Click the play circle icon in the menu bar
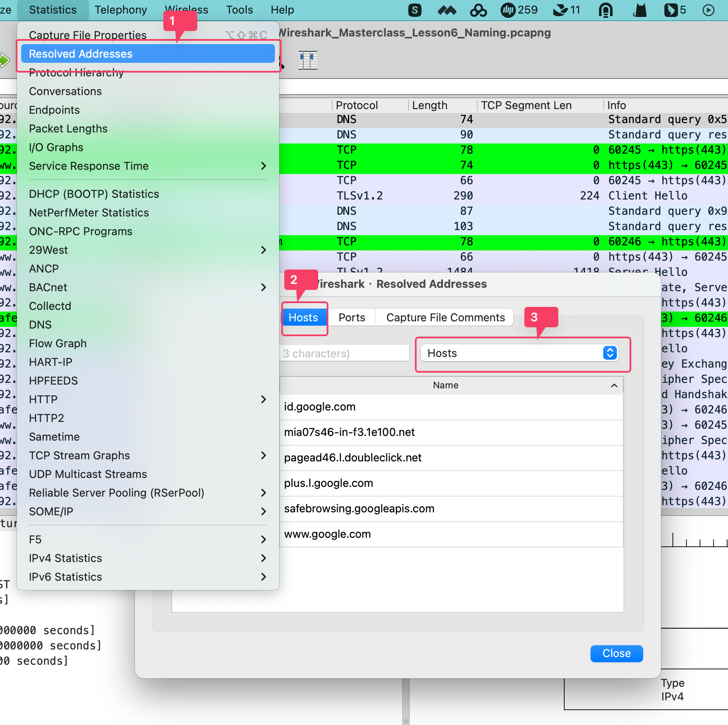The height and width of the screenshot is (725, 728). pyautogui.click(x=708, y=10)
